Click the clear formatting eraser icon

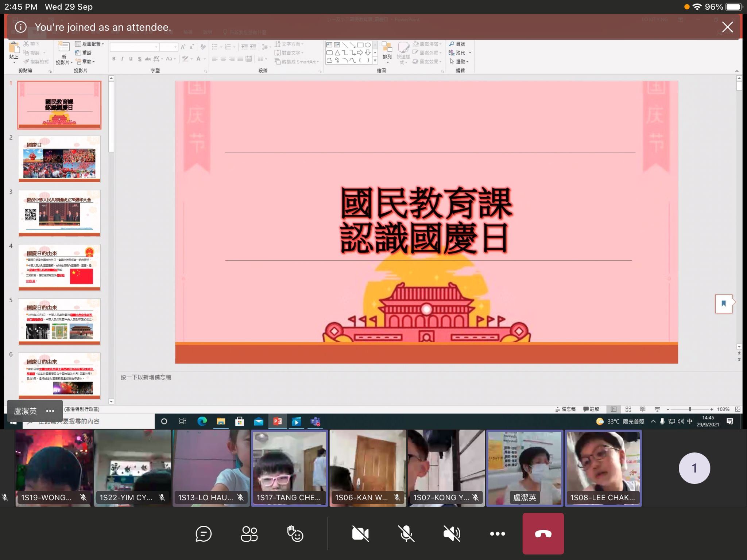(x=203, y=47)
